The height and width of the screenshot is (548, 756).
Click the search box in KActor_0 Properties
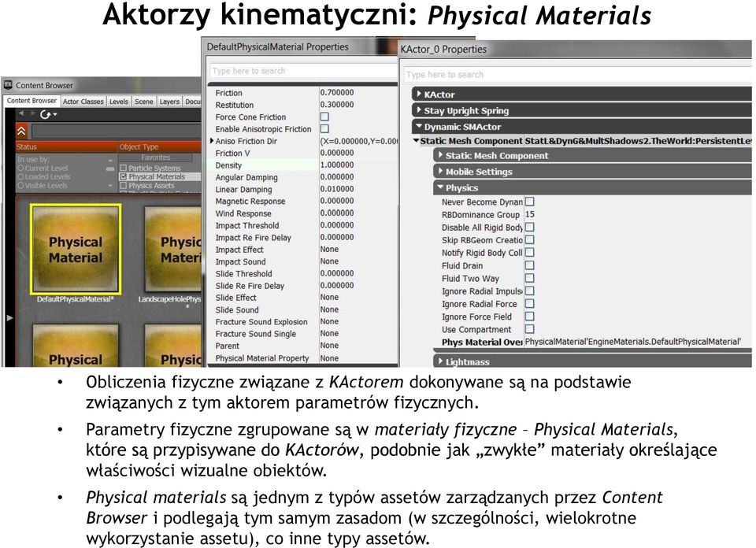pos(577,75)
